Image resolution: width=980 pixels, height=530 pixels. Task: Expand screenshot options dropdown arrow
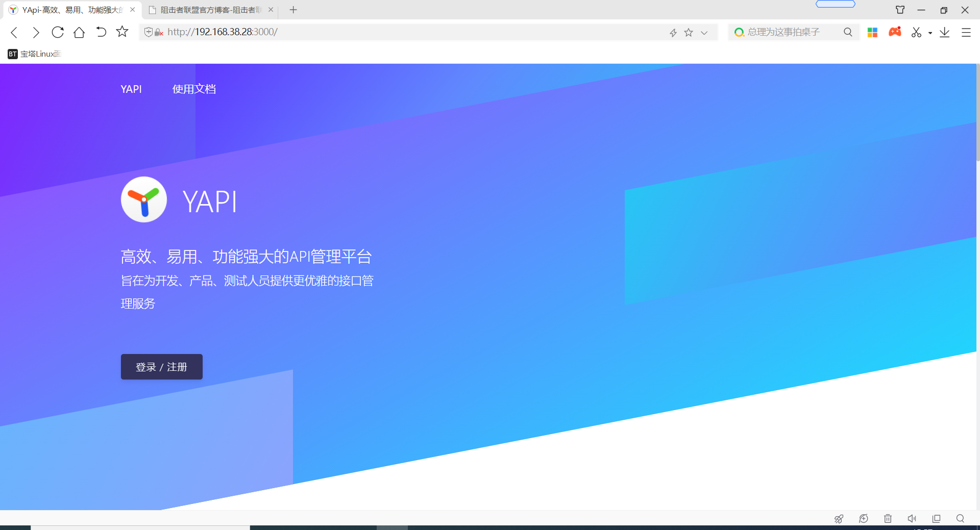click(x=930, y=33)
